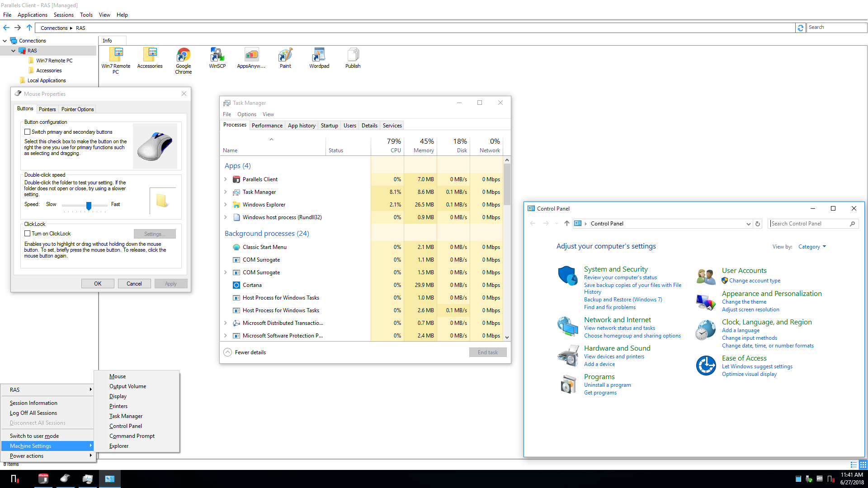Collapse the RAS connection tree node
Screen dimensions: 868x488
tap(14, 51)
